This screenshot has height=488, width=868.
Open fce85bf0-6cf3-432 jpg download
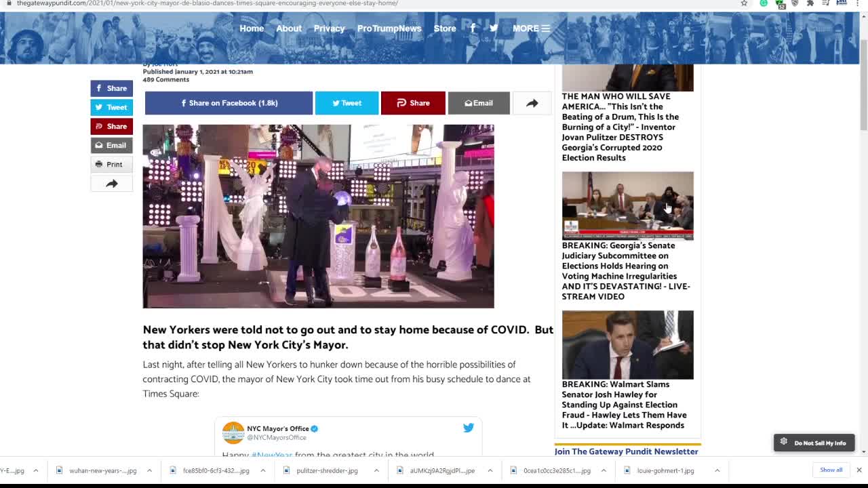210,470
